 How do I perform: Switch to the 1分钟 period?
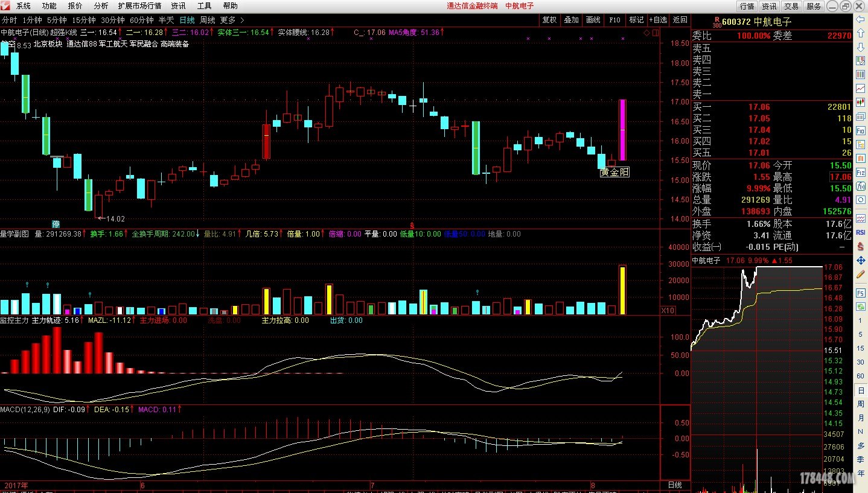[x=32, y=20]
